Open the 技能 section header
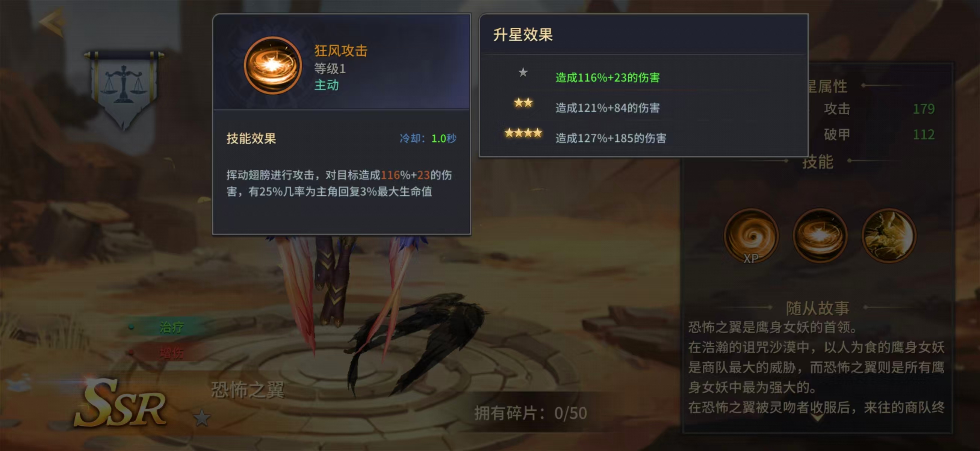Screen dimensions: 980x451 [x=818, y=162]
